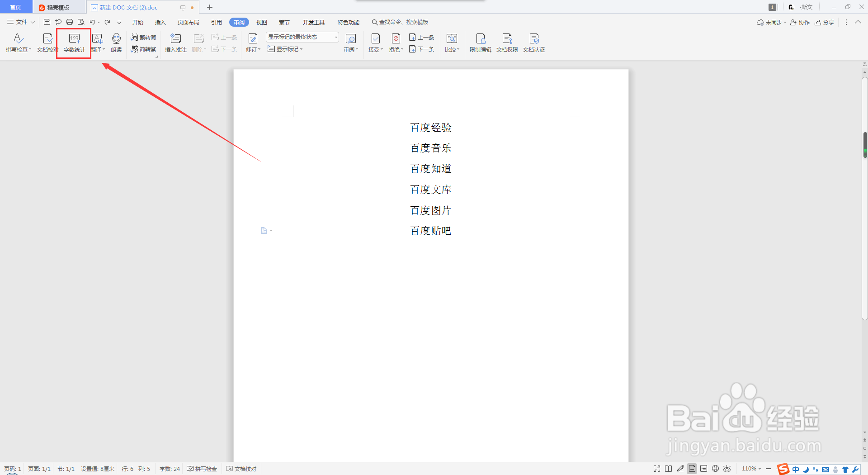The height and width of the screenshot is (475, 868).
Task: Convert text with 简转繁
Action: 143,49
